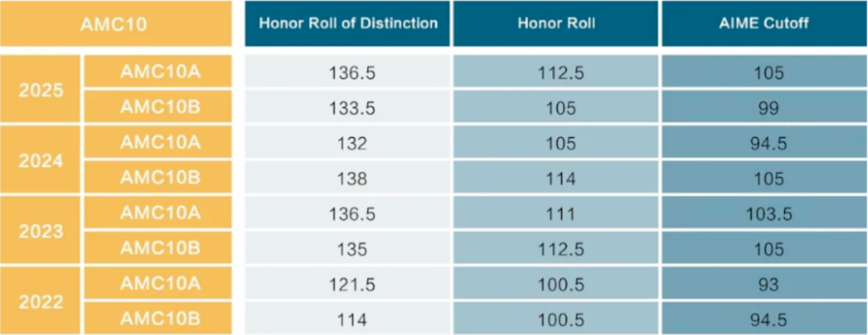The height and width of the screenshot is (335, 868).
Task: Click the AMC10 header cell
Action: (x=115, y=24)
